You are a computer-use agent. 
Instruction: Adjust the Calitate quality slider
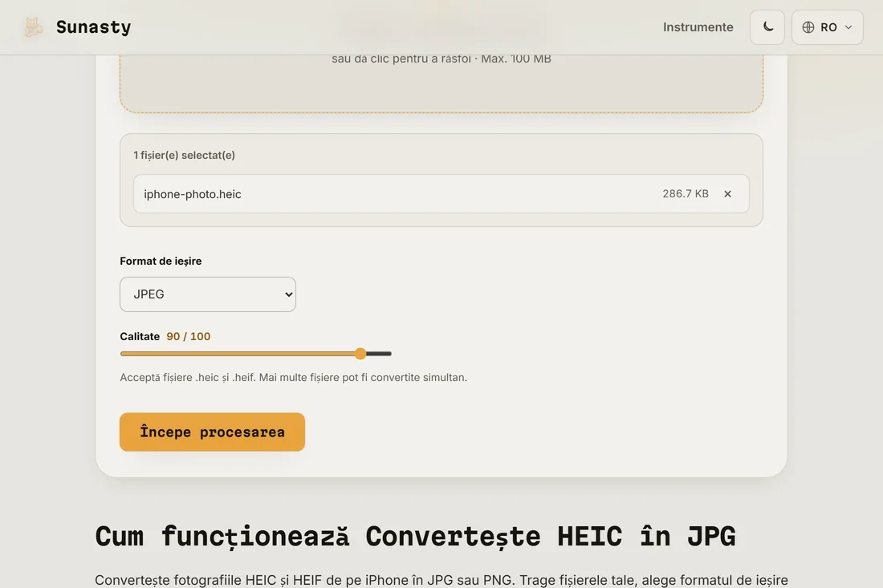click(255, 354)
